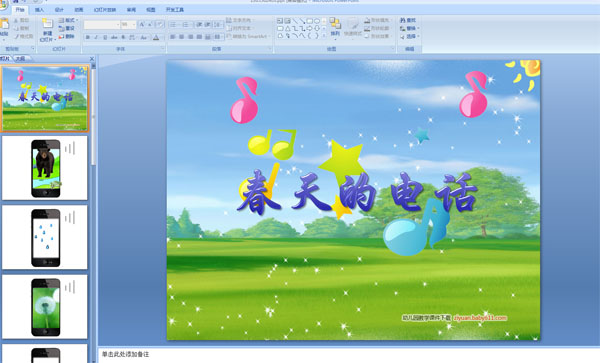
Task: Open the Insert ribbon tab
Action: [x=39, y=10]
